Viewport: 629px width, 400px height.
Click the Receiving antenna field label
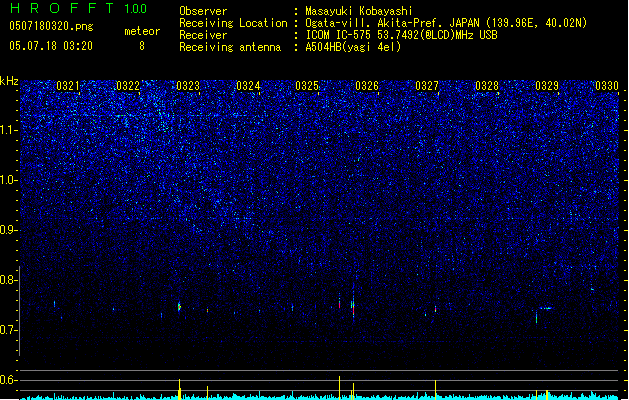230,47
